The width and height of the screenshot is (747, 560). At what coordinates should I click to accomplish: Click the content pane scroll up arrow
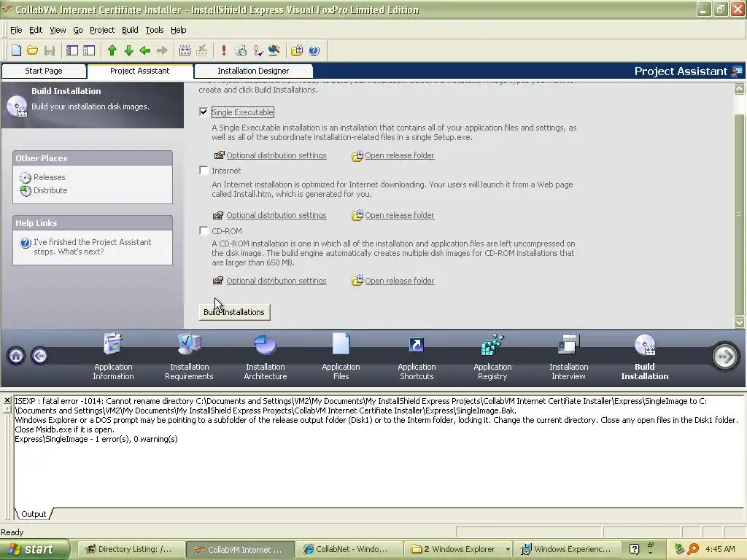740,88
